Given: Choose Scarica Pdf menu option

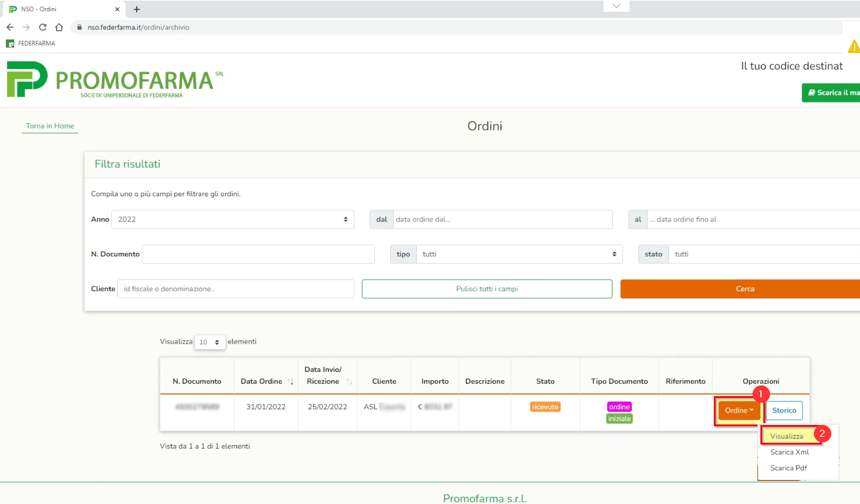Looking at the screenshot, I should coord(788,468).
